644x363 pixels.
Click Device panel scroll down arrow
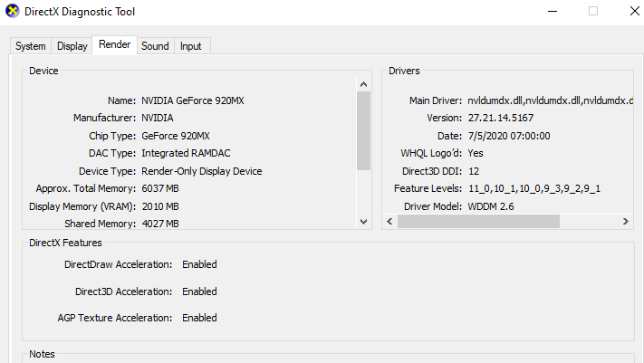point(363,222)
